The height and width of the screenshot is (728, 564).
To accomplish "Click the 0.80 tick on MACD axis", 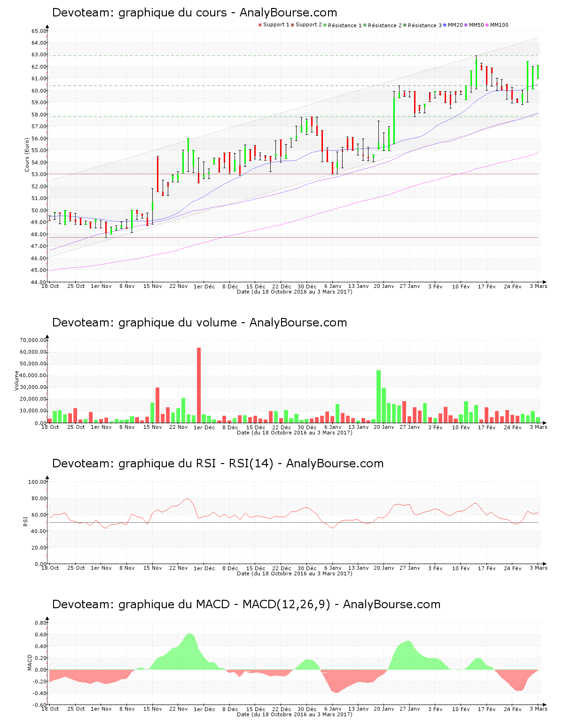I will (41, 623).
